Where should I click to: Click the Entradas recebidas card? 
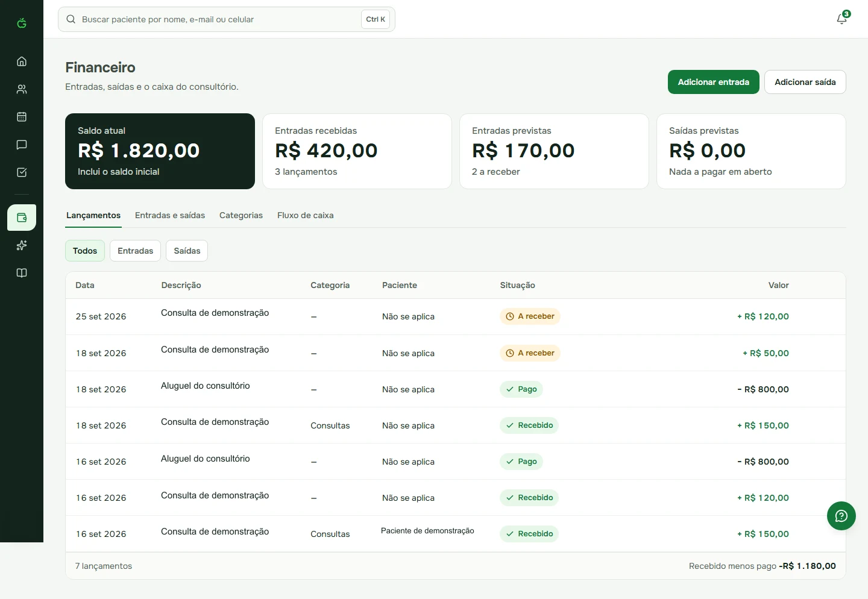point(357,151)
